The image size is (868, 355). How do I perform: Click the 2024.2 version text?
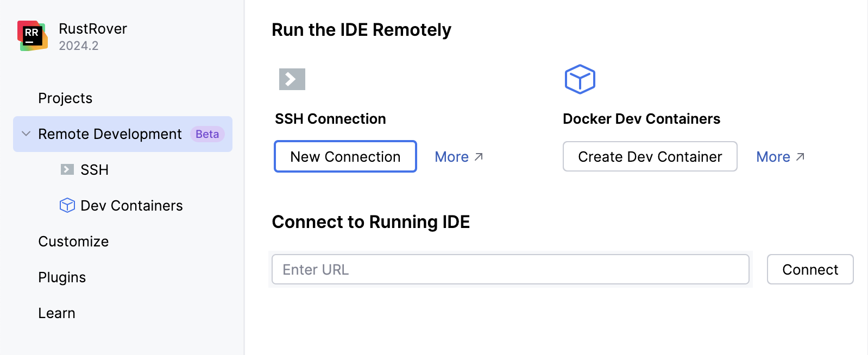click(x=79, y=46)
